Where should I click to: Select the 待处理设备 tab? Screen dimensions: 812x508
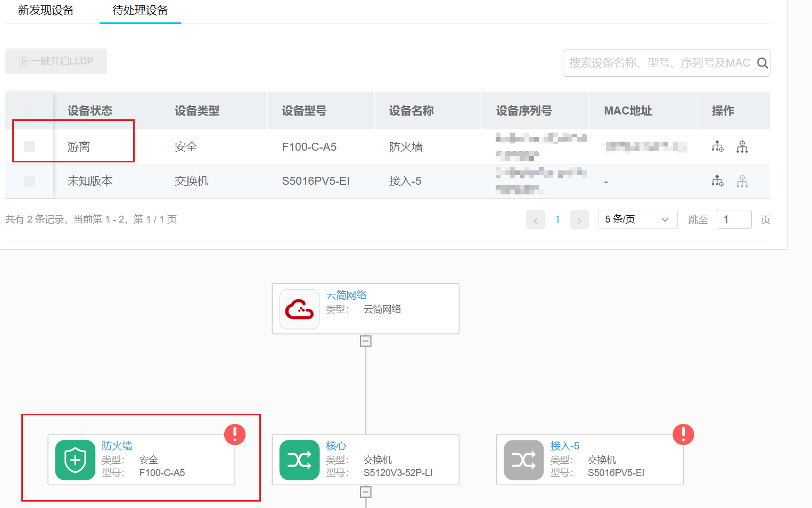click(x=140, y=10)
